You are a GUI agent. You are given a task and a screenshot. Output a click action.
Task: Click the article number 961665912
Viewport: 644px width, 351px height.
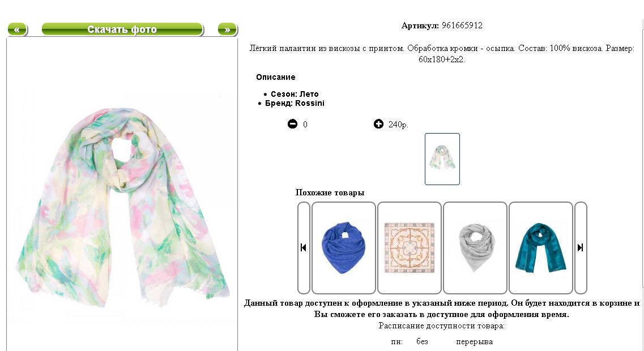tap(462, 25)
